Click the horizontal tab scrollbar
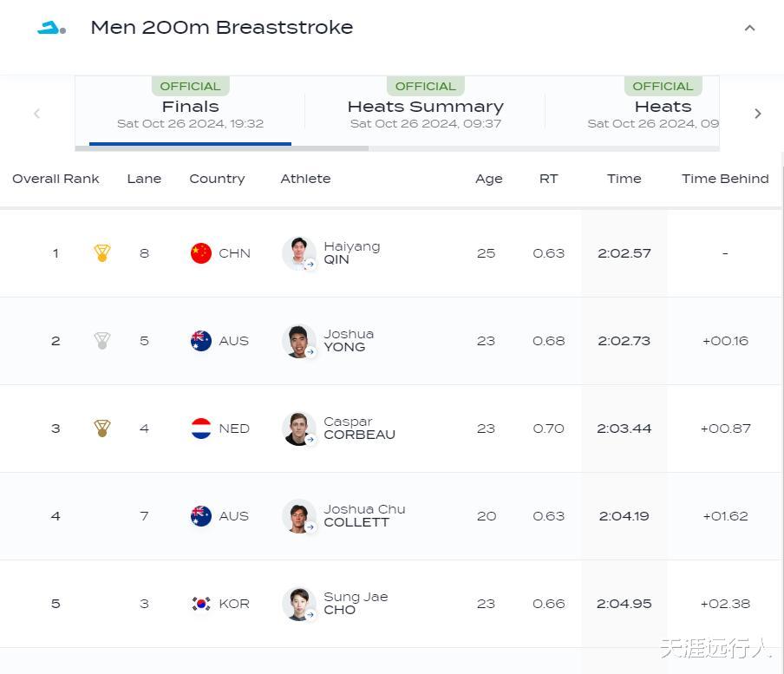The height and width of the screenshot is (674, 784). pos(222,148)
